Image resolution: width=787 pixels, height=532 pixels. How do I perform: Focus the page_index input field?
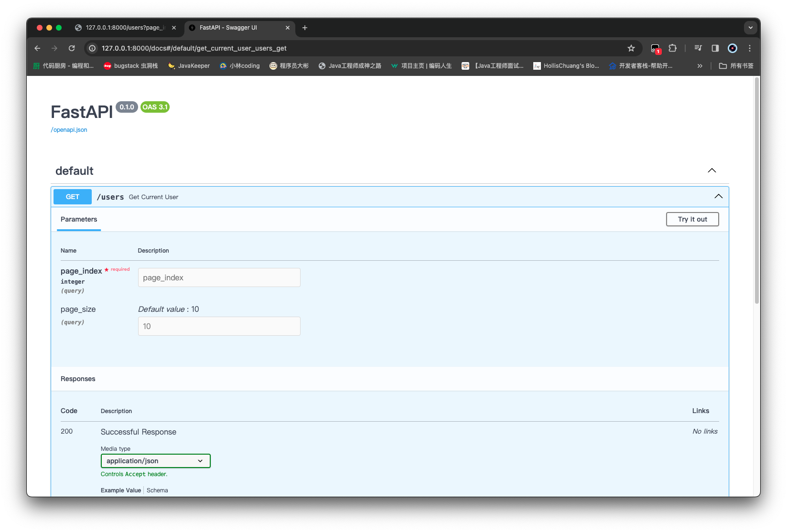pyautogui.click(x=219, y=277)
